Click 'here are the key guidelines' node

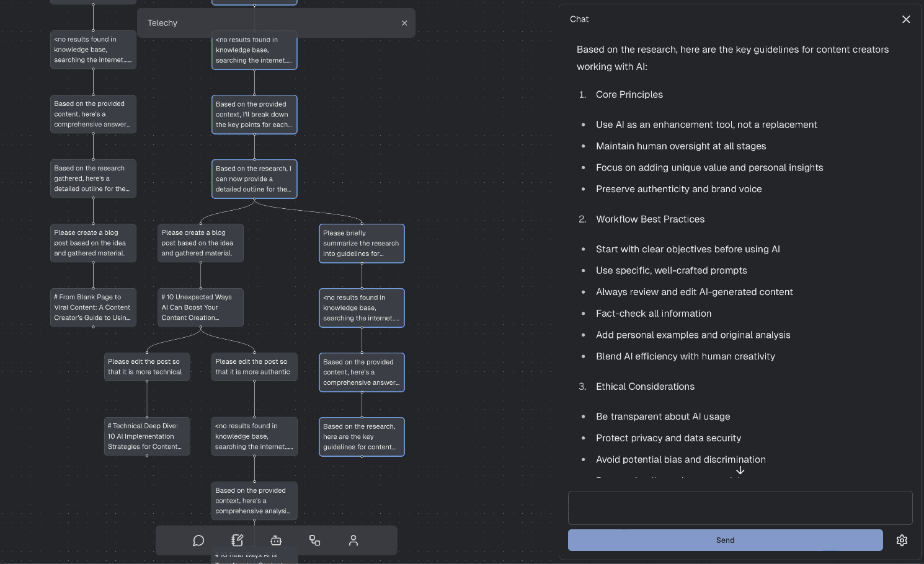click(x=362, y=437)
